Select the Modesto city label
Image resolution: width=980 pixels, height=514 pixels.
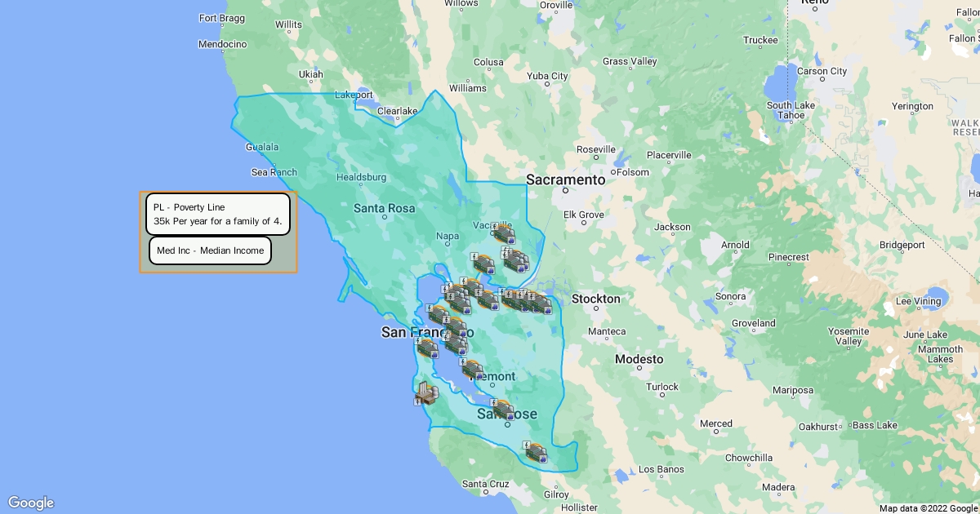click(x=639, y=360)
